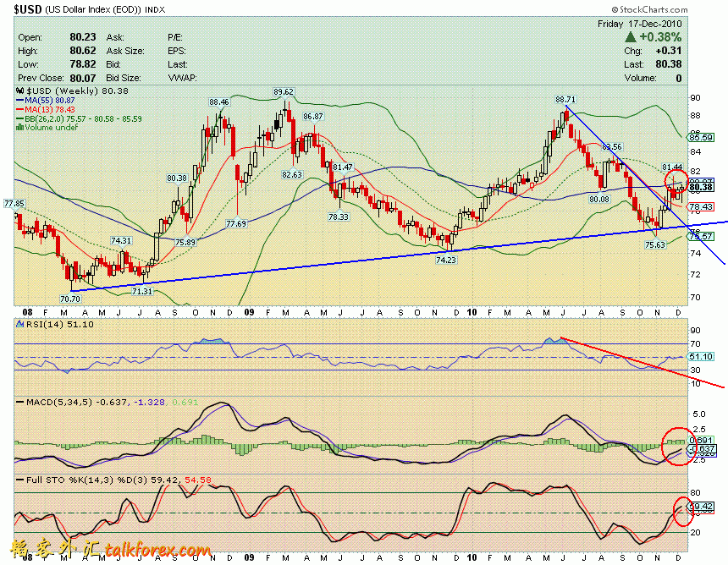Click the 75.57 lower band axis tag
The height and width of the screenshot is (565, 728).
click(x=701, y=236)
